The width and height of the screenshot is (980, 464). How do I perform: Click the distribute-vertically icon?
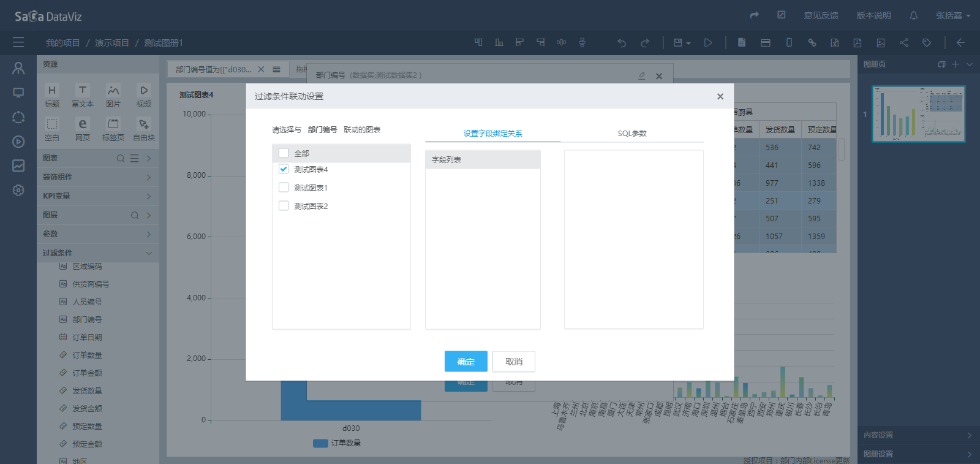pyautogui.click(x=582, y=42)
